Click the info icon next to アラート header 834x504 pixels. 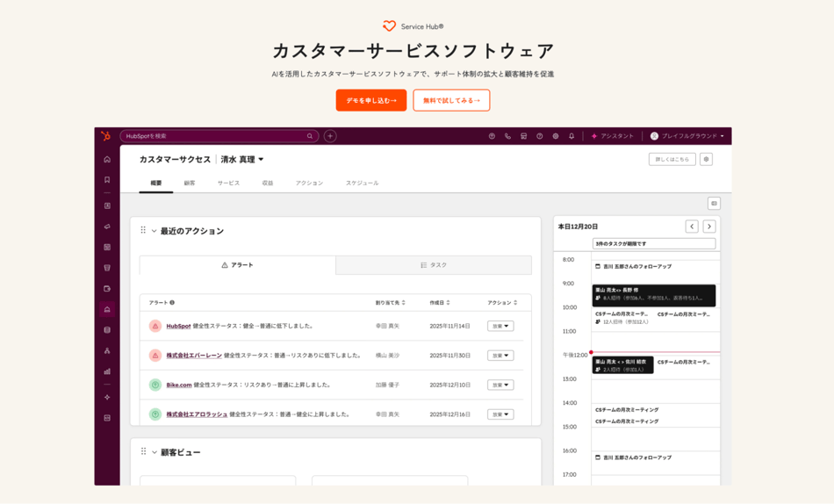pyautogui.click(x=172, y=303)
